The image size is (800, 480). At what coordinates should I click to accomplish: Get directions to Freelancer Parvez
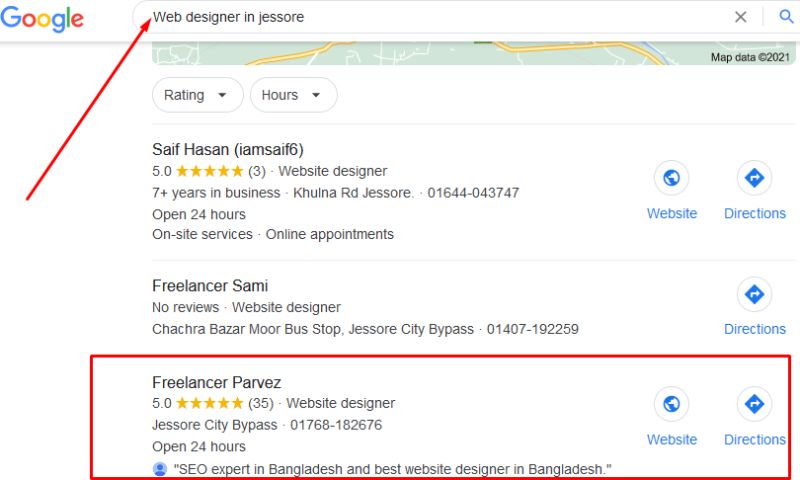(754, 405)
